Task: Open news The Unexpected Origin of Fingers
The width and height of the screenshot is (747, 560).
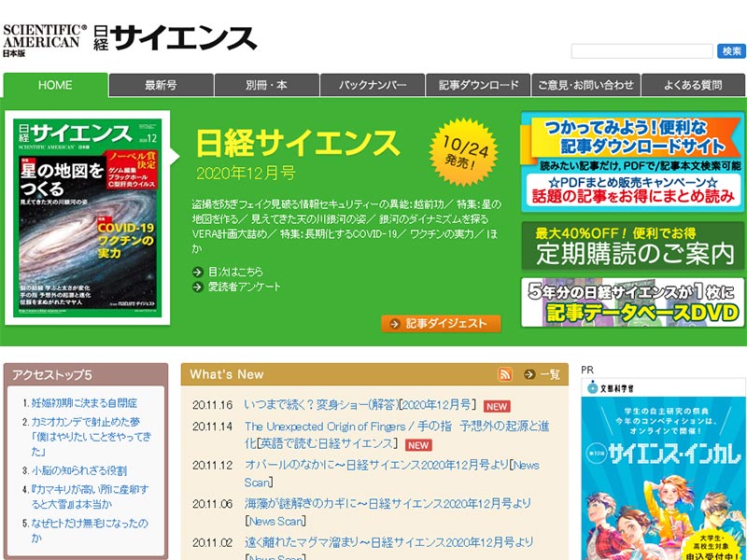Action: click(396, 435)
